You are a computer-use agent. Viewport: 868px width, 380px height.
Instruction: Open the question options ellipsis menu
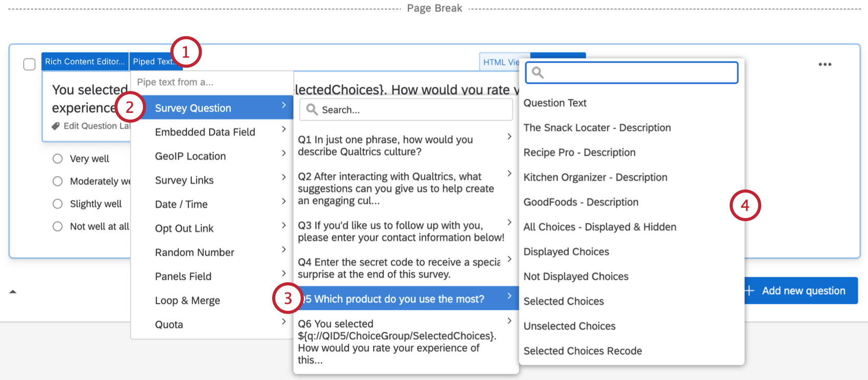pos(825,64)
